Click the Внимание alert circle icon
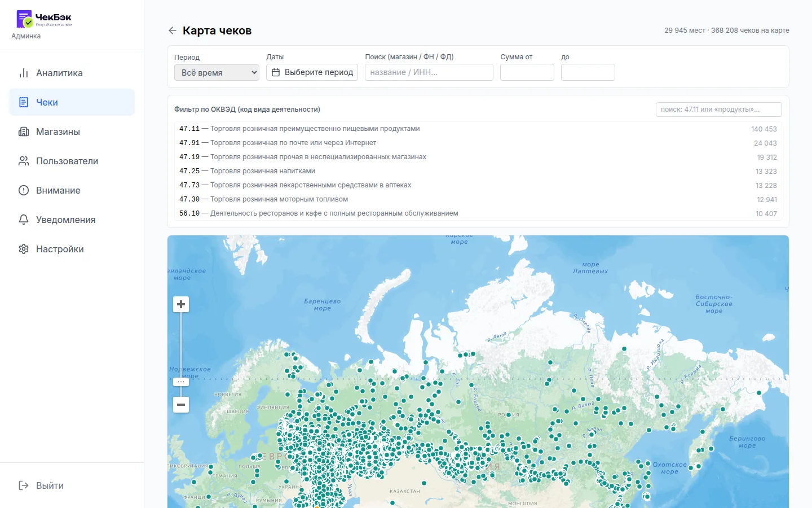The height and width of the screenshot is (508, 812). point(24,190)
